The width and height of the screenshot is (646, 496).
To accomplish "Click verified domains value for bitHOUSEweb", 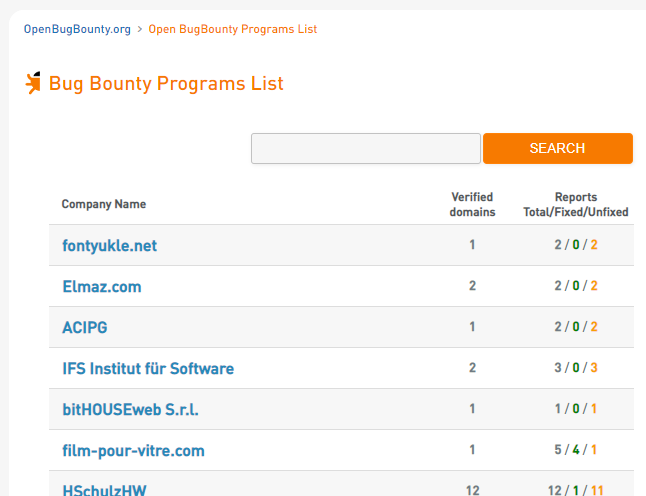I will pos(473,409).
